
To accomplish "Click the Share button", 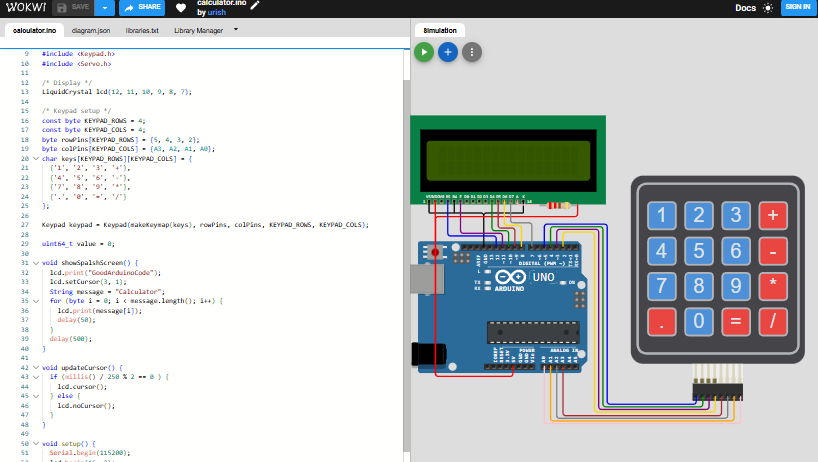I will [142, 7].
